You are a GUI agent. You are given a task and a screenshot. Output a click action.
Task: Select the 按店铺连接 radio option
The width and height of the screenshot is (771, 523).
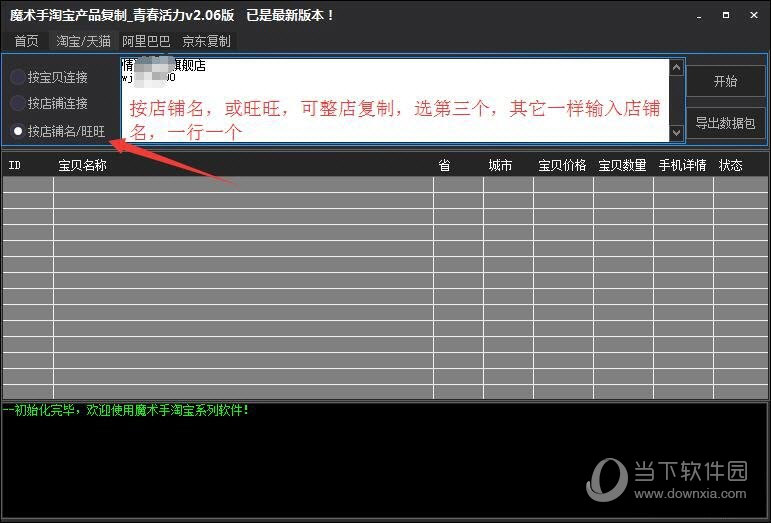(x=49, y=103)
